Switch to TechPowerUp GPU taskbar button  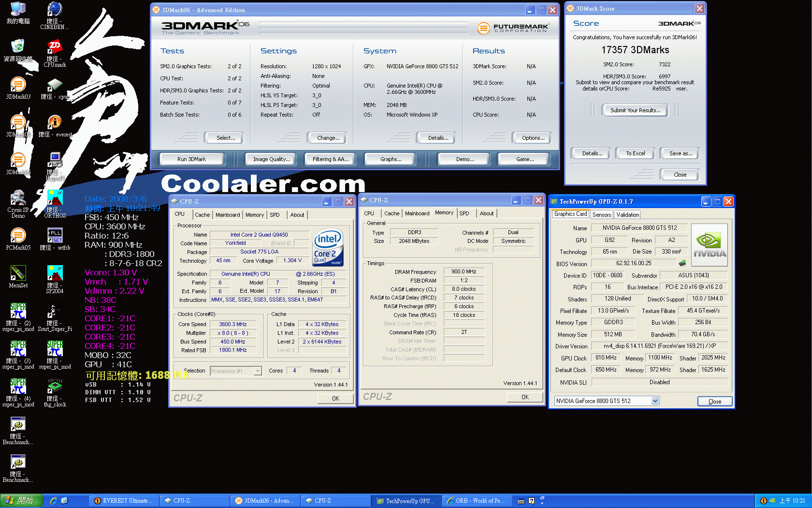[x=406, y=501]
